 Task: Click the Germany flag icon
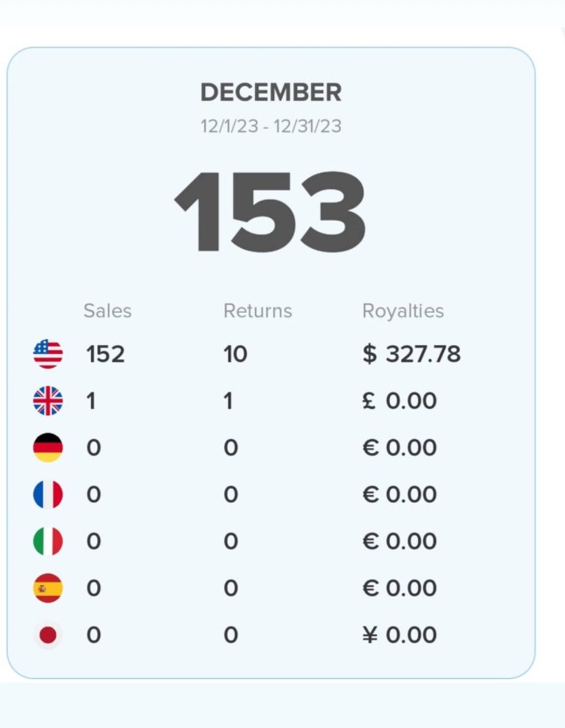(x=48, y=448)
